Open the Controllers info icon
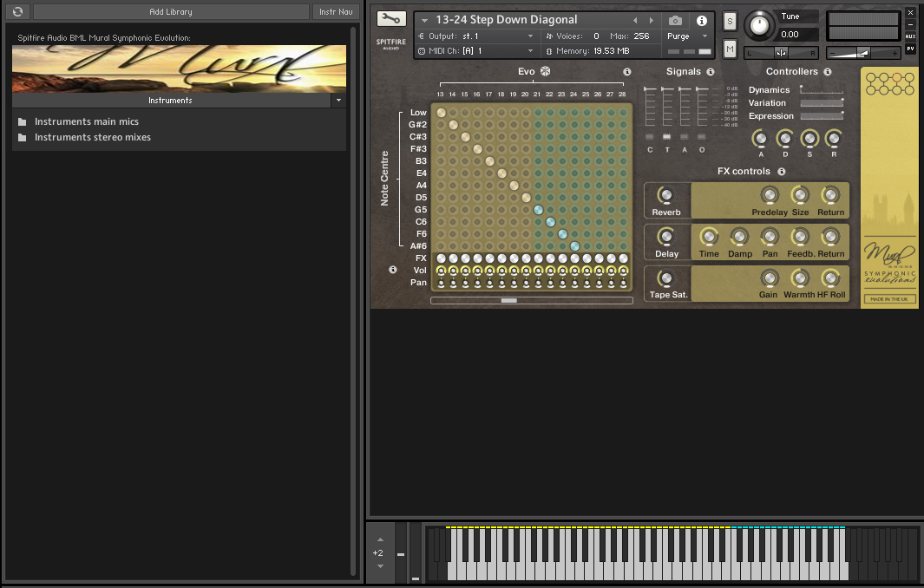The image size is (924, 588). [828, 72]
